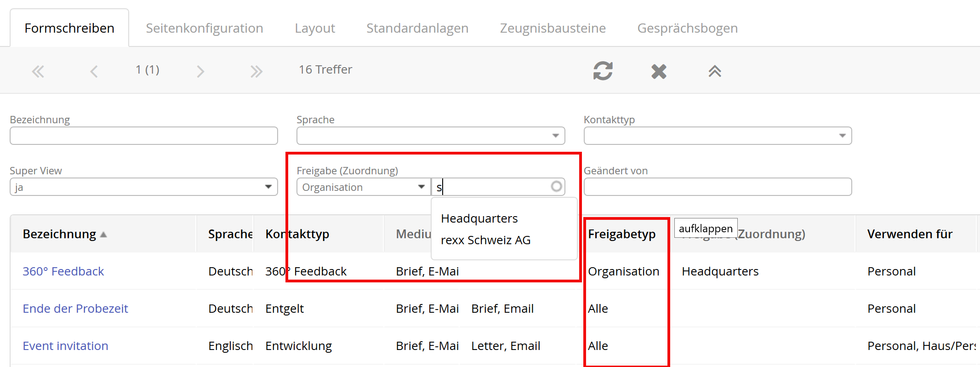Image resolution: width=980 pixels, height=367 pixels.
Task: Open the Sprache filter dropdown
Action: click(555, 136)
